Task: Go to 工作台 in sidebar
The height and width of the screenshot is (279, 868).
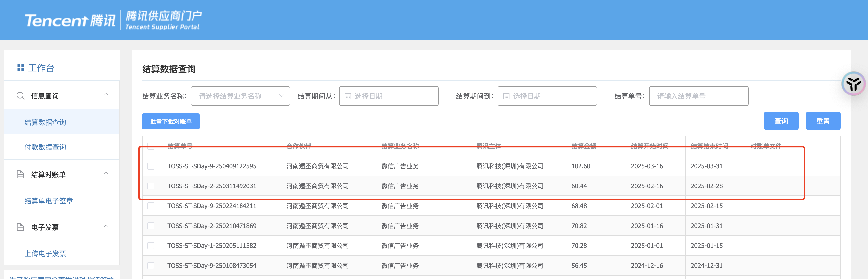Action: click(x=41, y=68)
